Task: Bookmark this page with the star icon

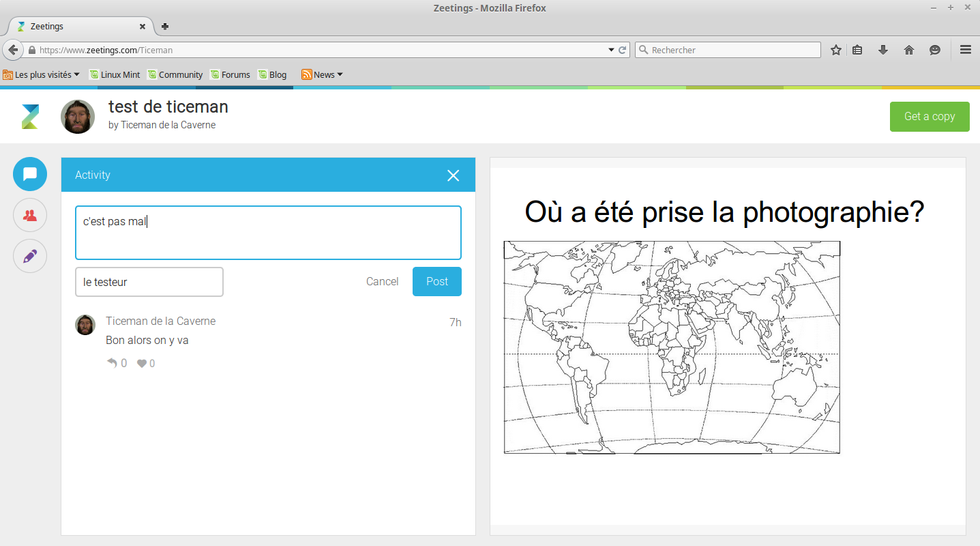Action: click(x=835, y=50)
